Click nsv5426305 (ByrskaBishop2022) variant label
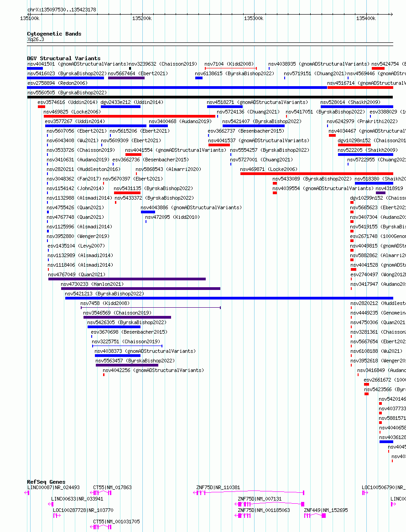Screen dimensions: 406x532 pyautogui.click(x=127, y=322)
